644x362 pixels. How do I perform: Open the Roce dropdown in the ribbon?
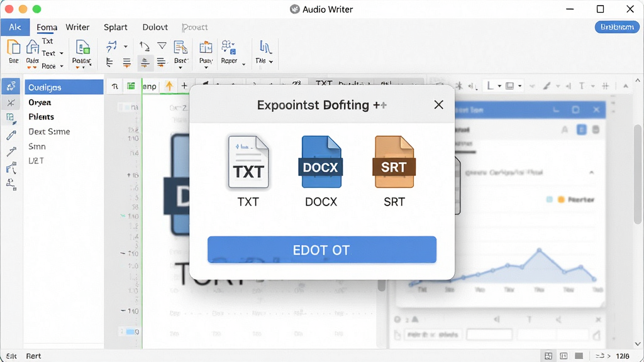coord(53,66)
